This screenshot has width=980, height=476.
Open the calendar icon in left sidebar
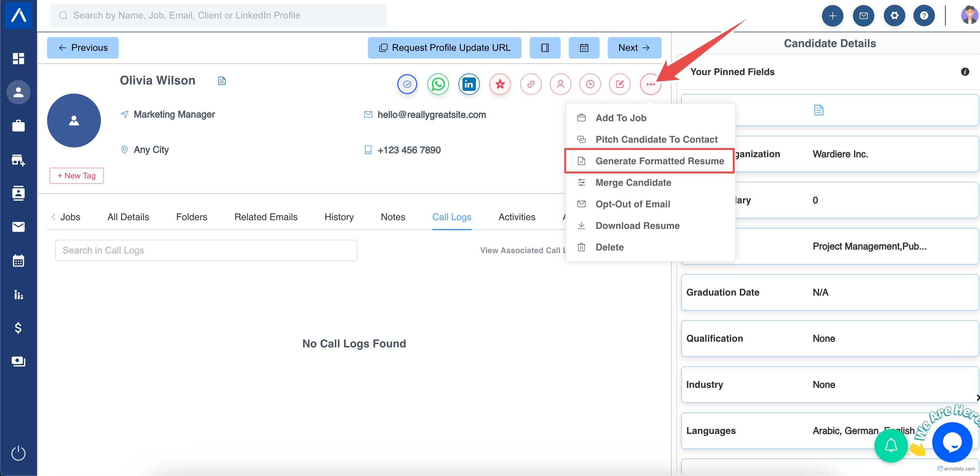18,261
